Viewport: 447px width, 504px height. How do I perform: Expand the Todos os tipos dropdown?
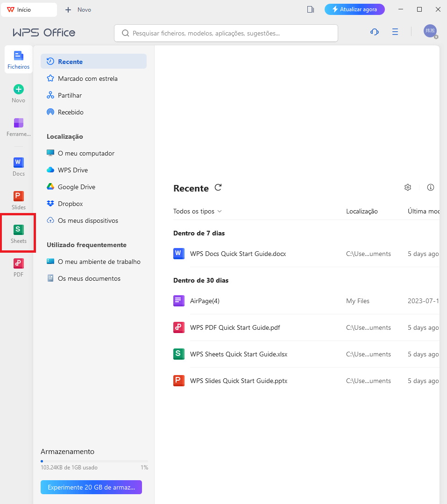(197, 211)
